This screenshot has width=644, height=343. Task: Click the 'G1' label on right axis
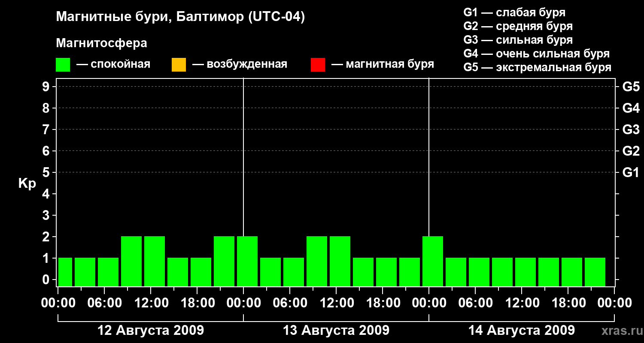(x=631, y=172)
